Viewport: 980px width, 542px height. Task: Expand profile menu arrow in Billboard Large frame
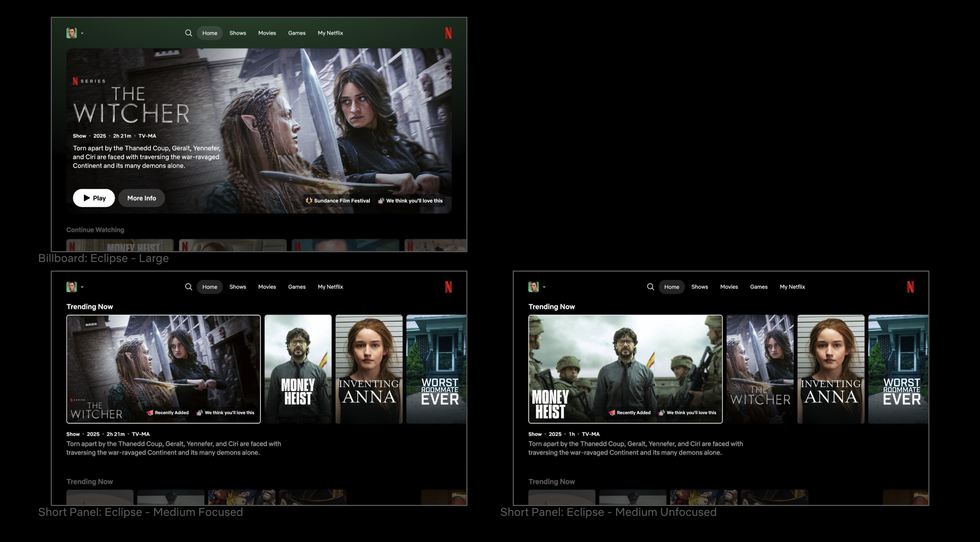tap(82, 33)
